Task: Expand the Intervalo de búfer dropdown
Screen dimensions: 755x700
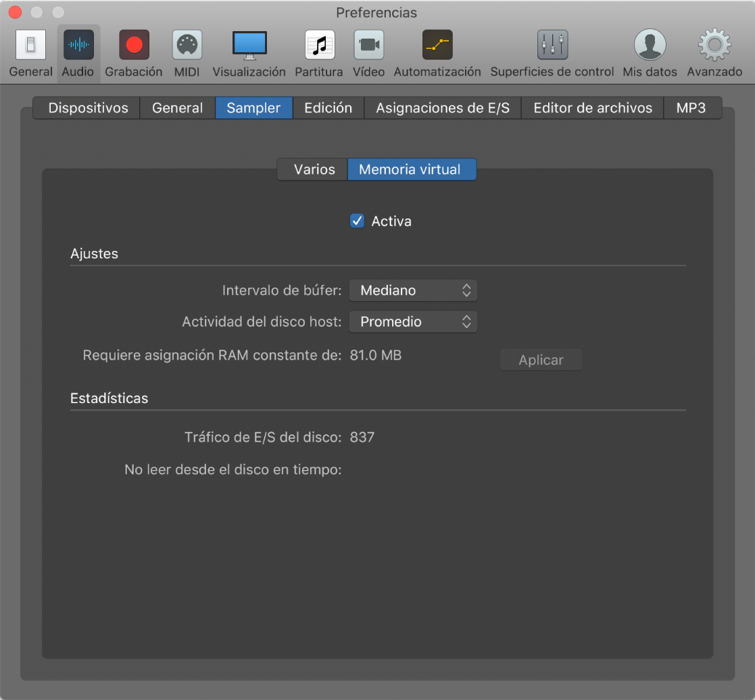Action: (x=413, y=290)
